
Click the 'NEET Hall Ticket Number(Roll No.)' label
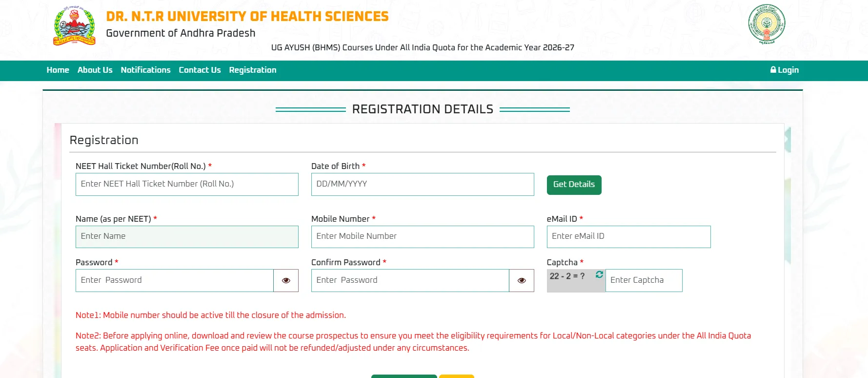click(x=141, y=166)
